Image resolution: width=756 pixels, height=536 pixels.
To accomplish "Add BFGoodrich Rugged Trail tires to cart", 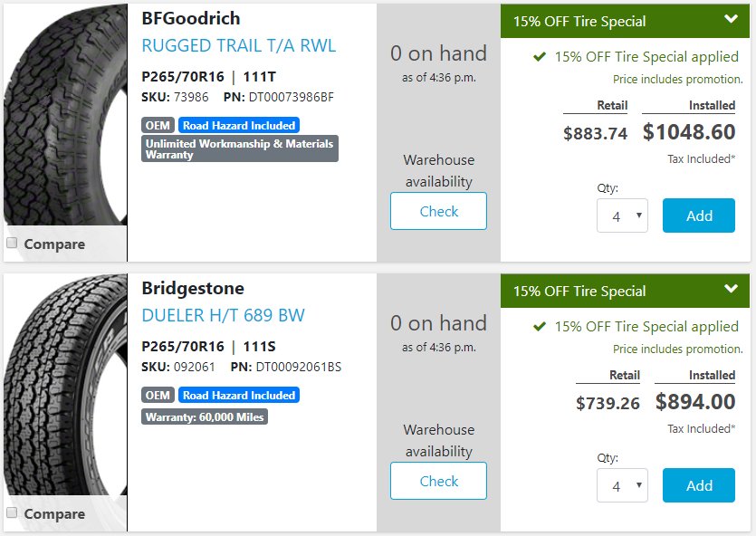I will 699,215.
